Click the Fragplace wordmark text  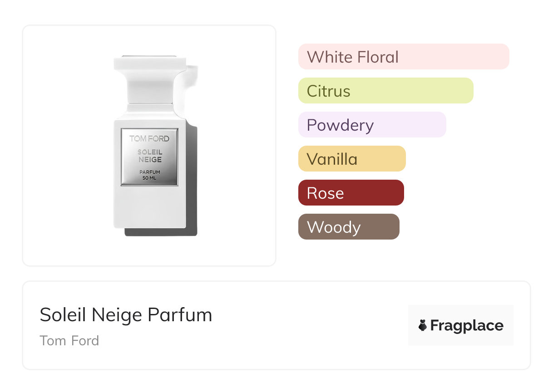[x=467, y=325]
